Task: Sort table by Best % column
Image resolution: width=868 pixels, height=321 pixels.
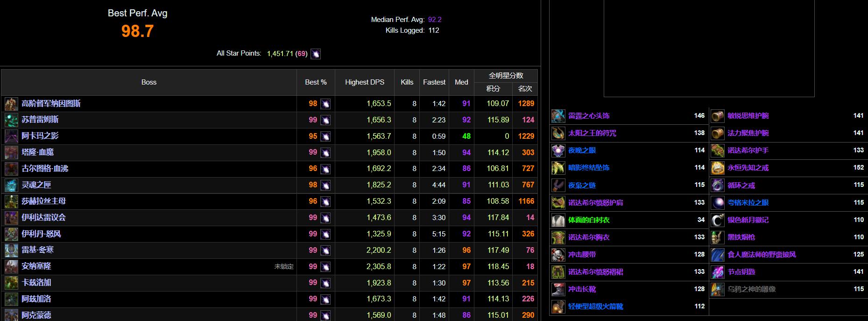Action: [316, 82]
